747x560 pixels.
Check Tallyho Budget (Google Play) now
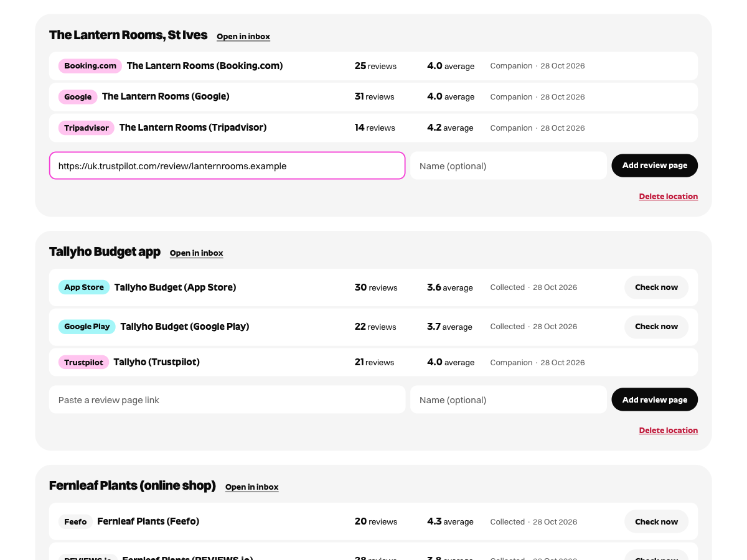point(656,327)
